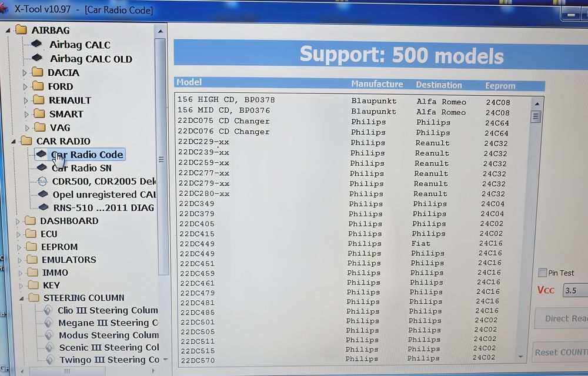The height and width of the screenshot is (376, 588).
Task: Collapse the STEERING COLUMN tree node
Action: click(x=22, y=298)
